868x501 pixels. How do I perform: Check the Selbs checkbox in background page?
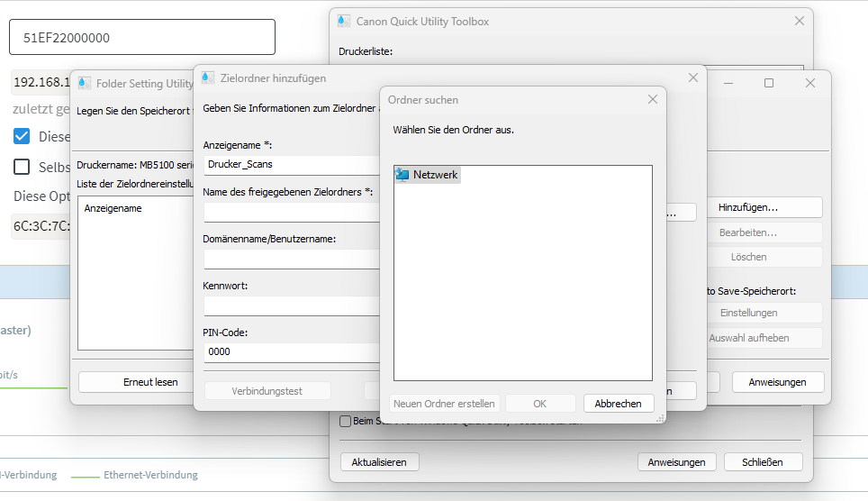pyautogui.click(x=22, y=167)
